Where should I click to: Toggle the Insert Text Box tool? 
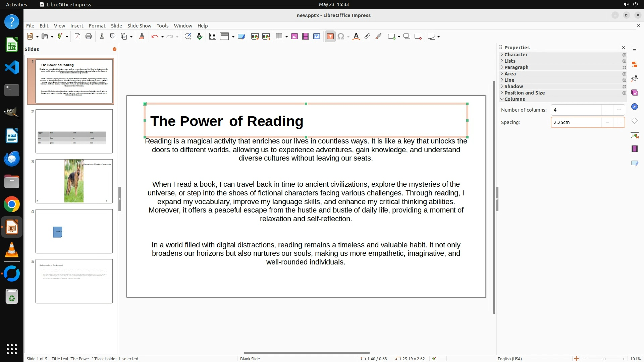click(330, 37)
